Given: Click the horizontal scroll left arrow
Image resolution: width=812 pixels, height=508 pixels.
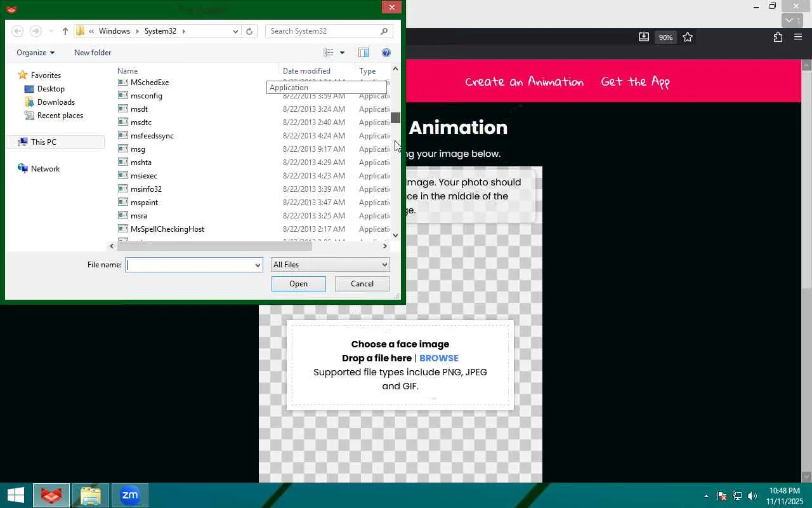Looking at the screenshot, I should 112,246.
